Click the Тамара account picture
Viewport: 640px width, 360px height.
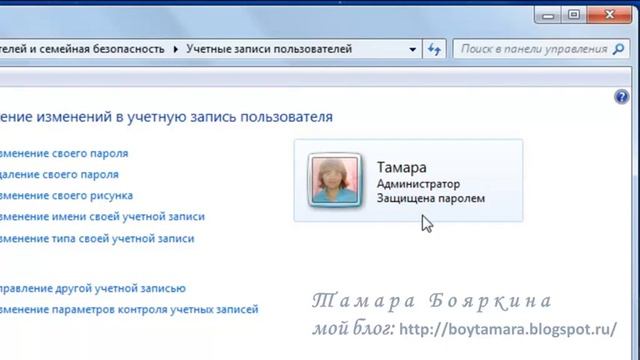[335, 180]
